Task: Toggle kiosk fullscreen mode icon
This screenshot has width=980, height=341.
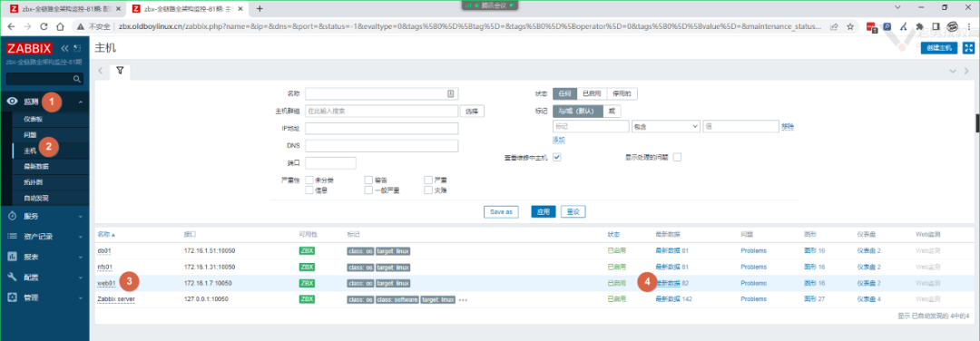Action: tap(968, 48)
